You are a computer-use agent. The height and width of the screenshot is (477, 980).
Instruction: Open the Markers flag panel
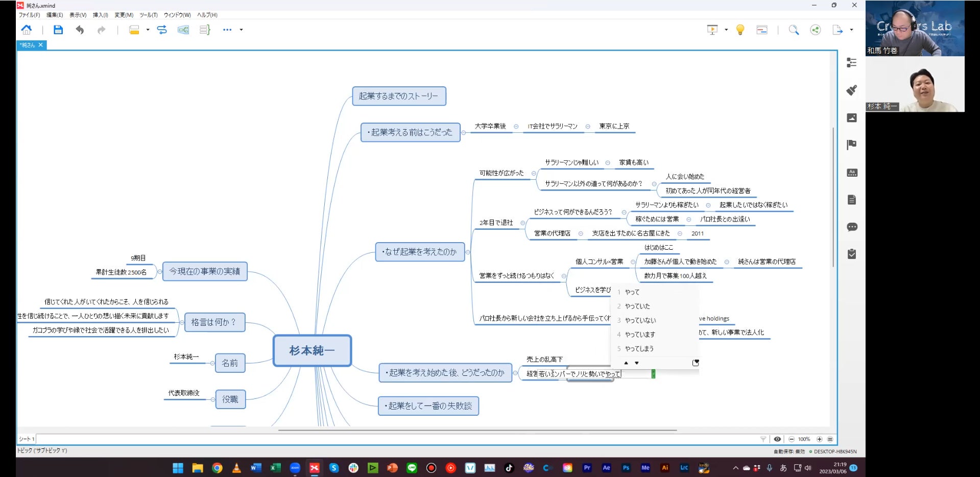[851, 145]
